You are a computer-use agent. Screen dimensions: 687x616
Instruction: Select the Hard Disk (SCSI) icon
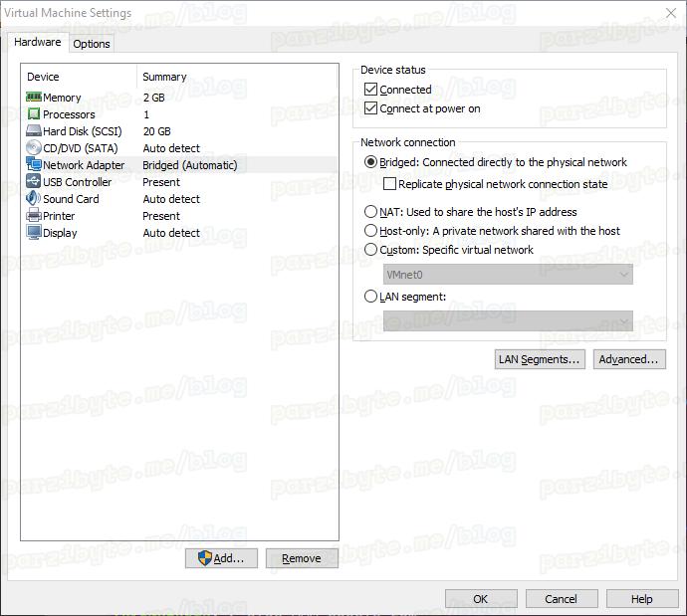pyautogui.click(x=34, y=131)
